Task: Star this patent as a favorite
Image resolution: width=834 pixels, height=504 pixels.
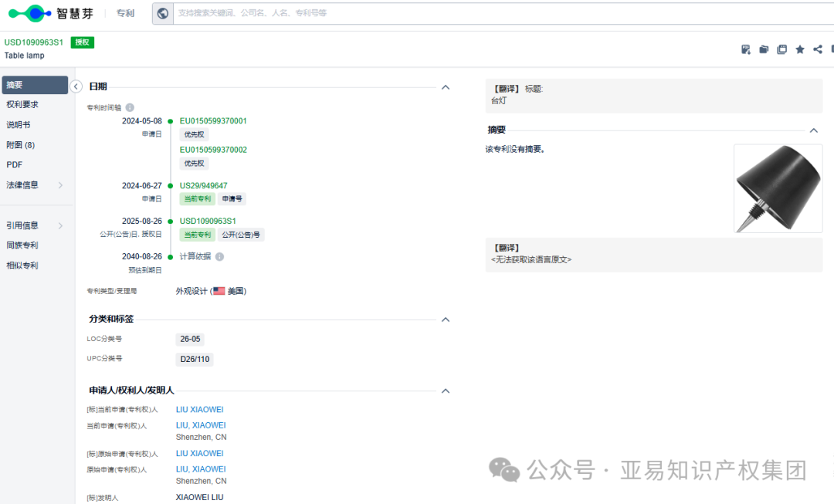Action: pos(799,49)
